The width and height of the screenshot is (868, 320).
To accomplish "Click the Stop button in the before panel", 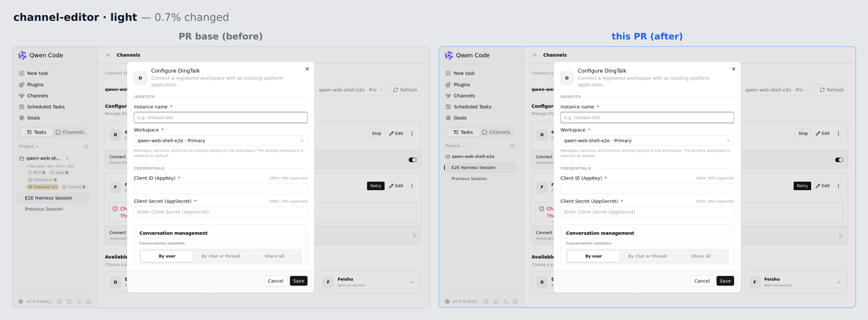I will [376, 134].
